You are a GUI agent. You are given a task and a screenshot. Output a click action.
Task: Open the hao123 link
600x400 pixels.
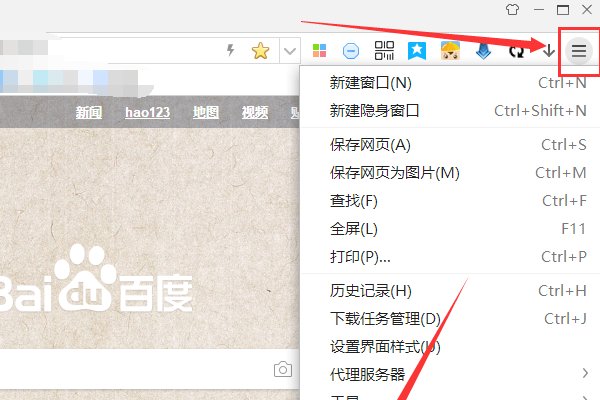[x=147, y=112]
